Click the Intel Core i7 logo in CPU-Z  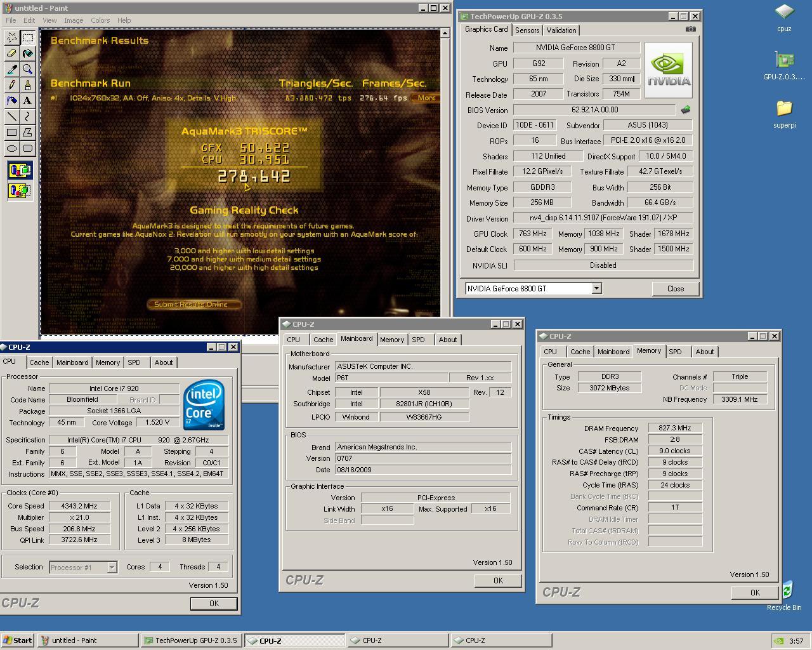click(204, 404)
